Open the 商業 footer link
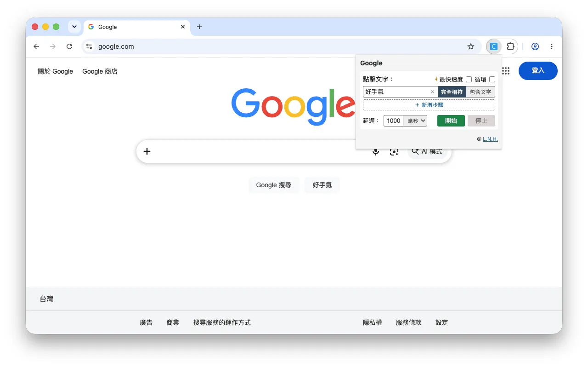This screenshot has height=368, width=588. (x=173, y=322)
